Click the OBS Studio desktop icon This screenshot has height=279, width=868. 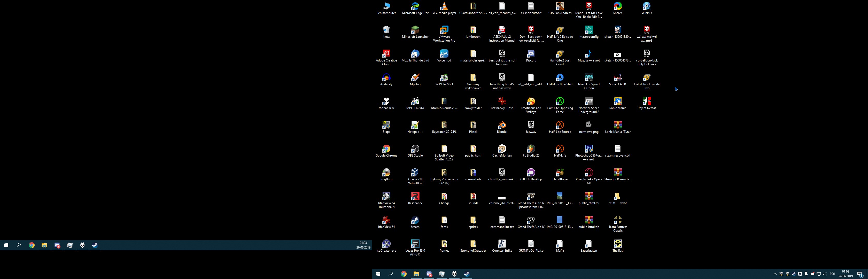tap(415, 151)
